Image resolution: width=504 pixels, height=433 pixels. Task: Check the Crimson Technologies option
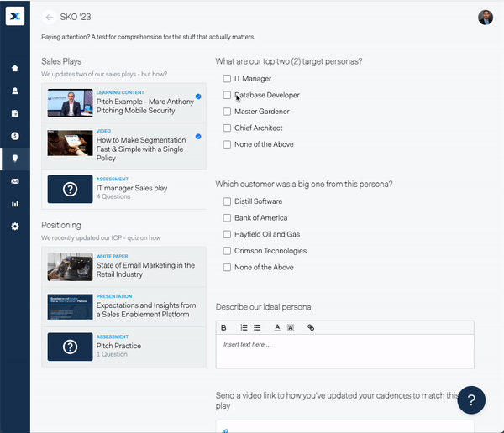point(227,251)
